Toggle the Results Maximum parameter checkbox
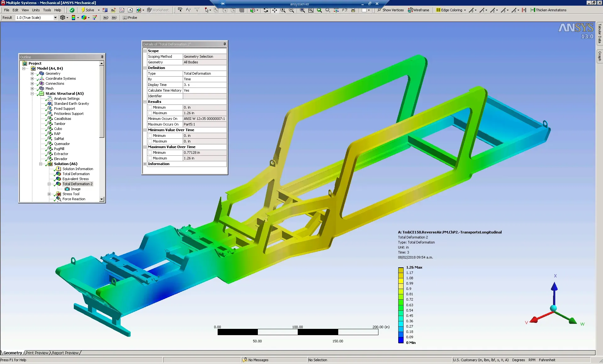Screen dimensions: 603x364 [x=150, y=113]
